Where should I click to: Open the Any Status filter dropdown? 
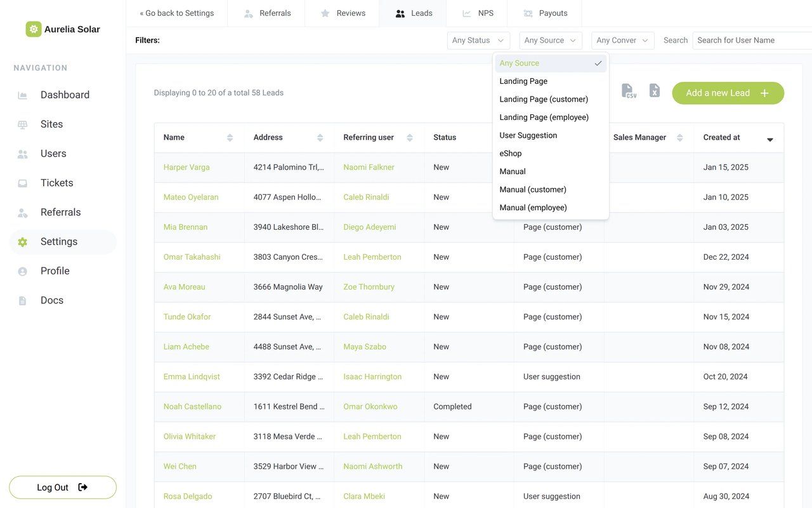(478, 41)
